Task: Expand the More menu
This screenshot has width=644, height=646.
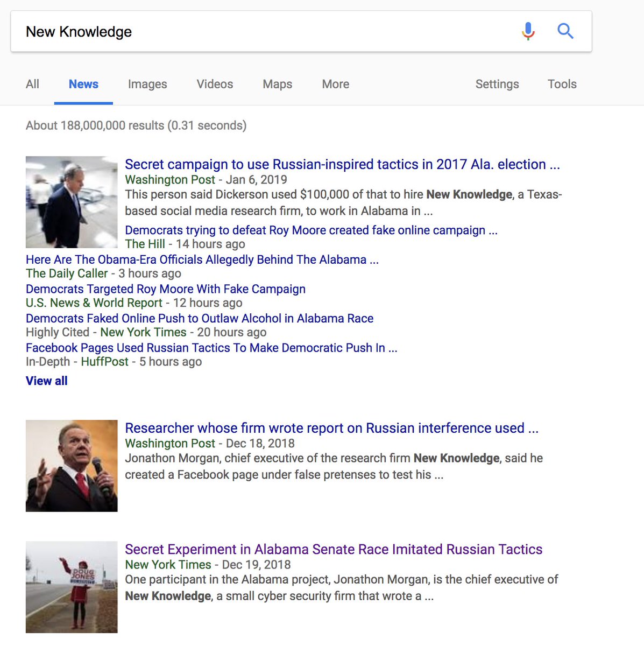Action: pos(336,84)
